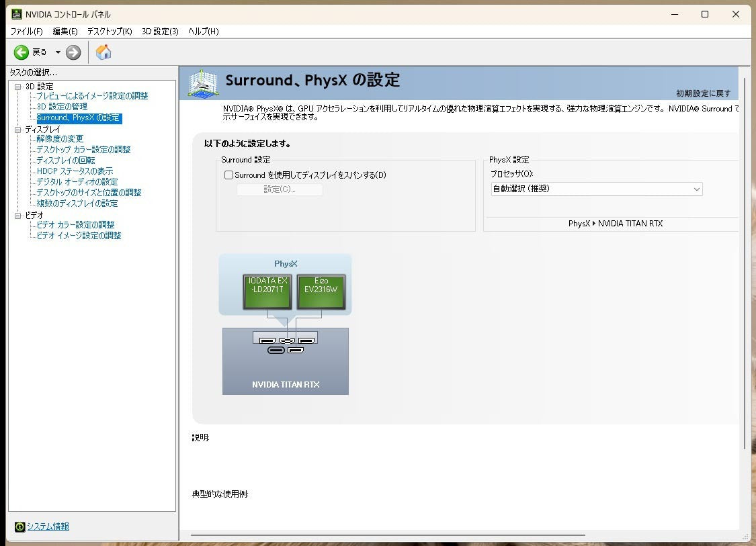This screenshot has height=546, width=756.
Task: Open the Back history dropdown arrow
Action: click(58, 52)
